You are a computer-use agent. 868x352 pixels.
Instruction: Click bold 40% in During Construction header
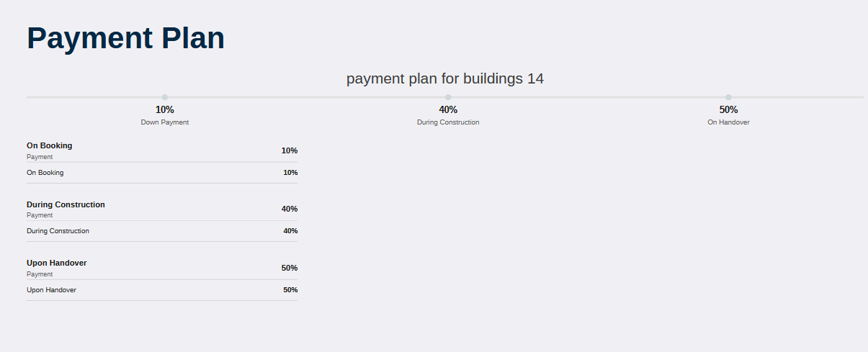(290, 209)
